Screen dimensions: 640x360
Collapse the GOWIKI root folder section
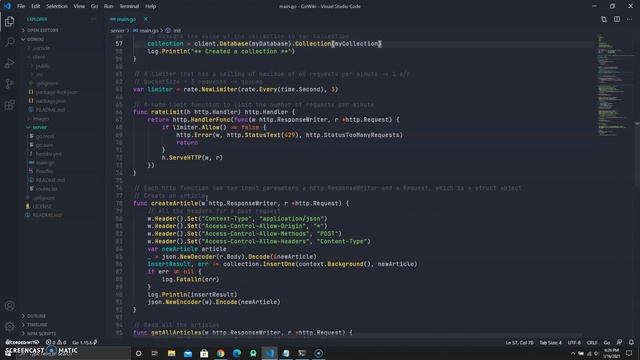tap(36, 39)
